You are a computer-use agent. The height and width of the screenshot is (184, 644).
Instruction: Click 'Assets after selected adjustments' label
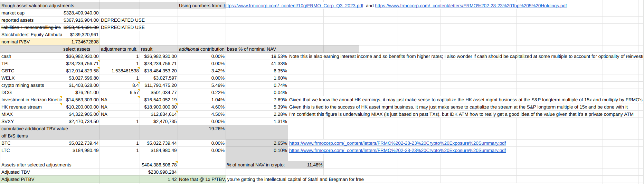[36, 165]
